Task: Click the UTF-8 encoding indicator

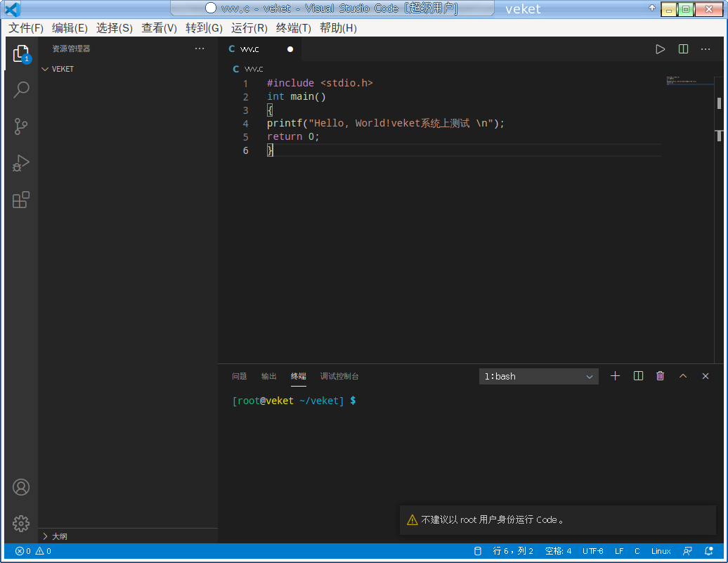Action: [x=593, y=551]
